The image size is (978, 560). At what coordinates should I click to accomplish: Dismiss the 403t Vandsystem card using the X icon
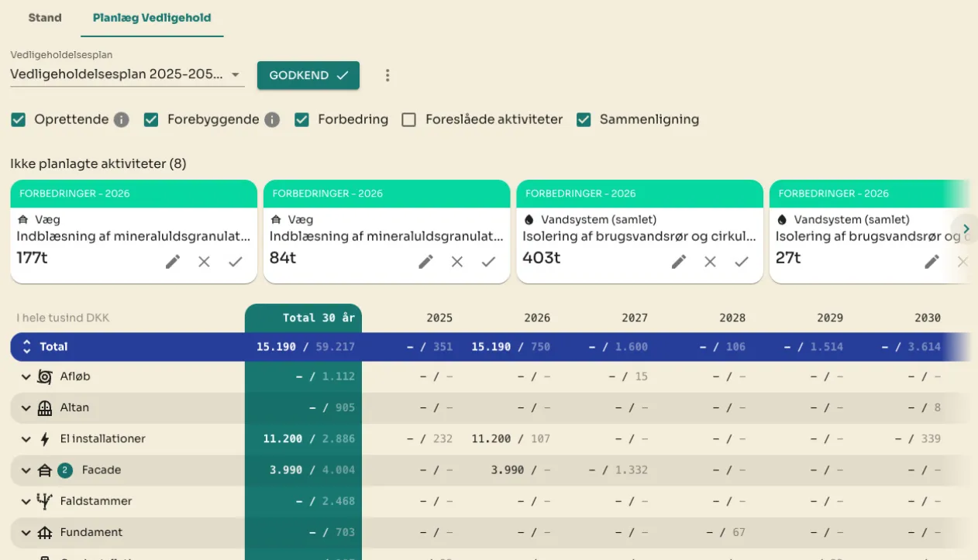coord(710,262)
